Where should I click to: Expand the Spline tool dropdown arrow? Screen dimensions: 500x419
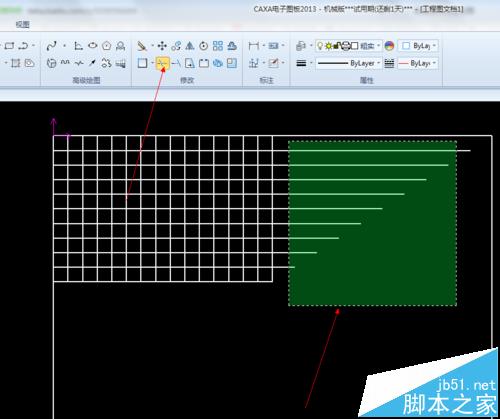[x=64, y=46]
